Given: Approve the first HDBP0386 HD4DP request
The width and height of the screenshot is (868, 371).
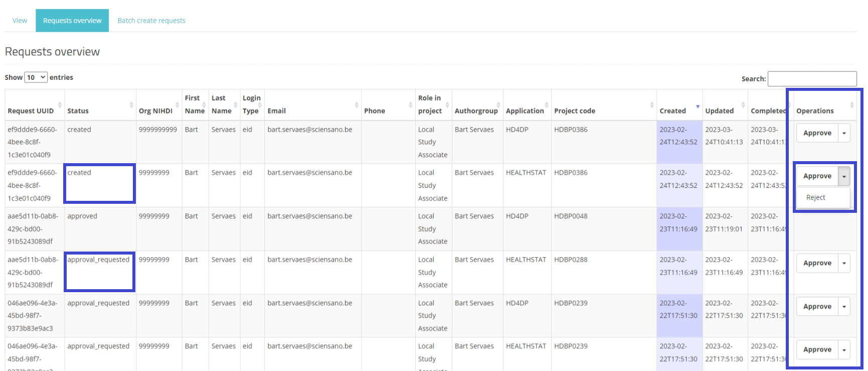Looking at the screenshot, I should click(817, 133).
